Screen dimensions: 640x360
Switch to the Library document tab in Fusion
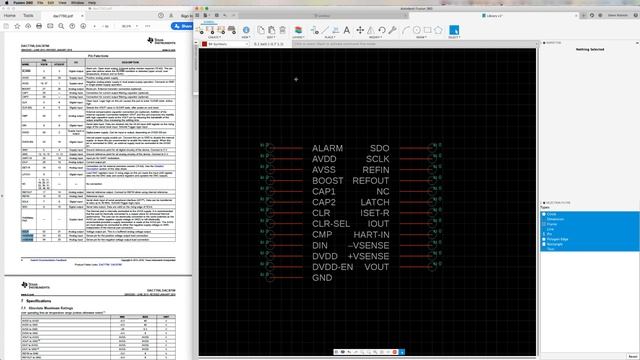pos(492,16)
